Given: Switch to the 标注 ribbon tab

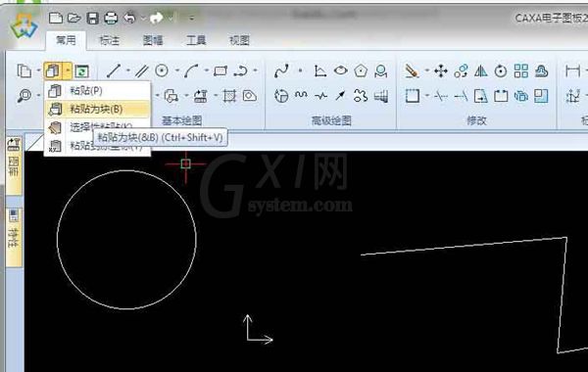Looking at the screenshot, I should [110, 40].
